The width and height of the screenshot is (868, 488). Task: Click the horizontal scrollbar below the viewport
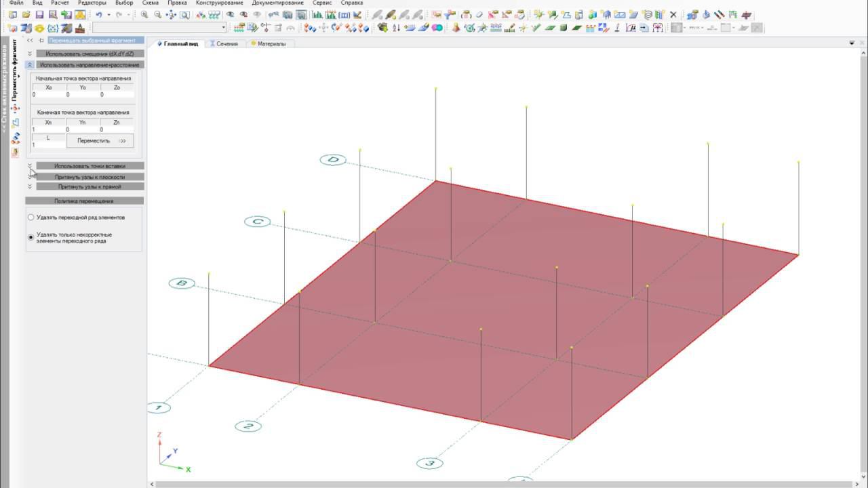(503, 485)
